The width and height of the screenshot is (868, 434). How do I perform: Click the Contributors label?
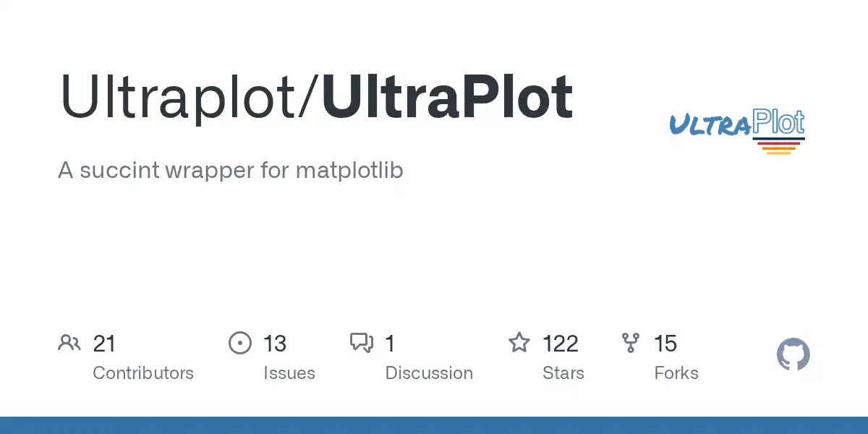point(143,373)
